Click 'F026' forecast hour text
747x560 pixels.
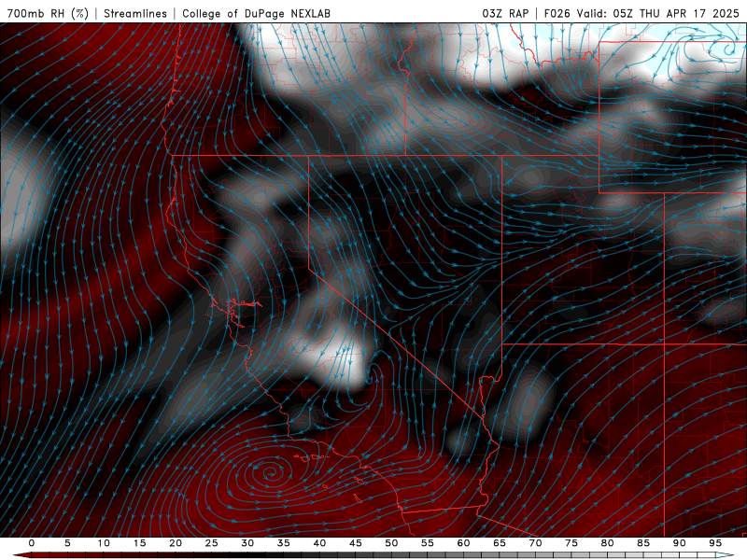click(x=557, y=13)
